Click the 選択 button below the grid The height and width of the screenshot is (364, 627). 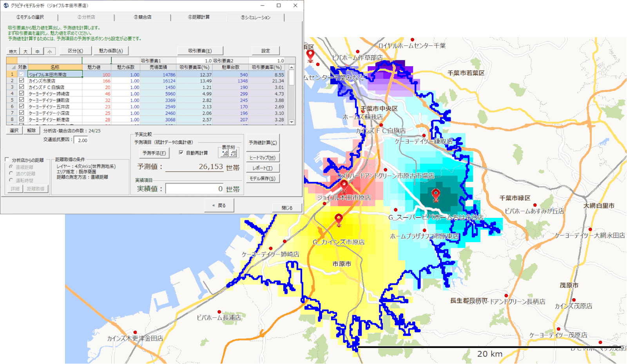pyautogui.click(x=14, y=130)
